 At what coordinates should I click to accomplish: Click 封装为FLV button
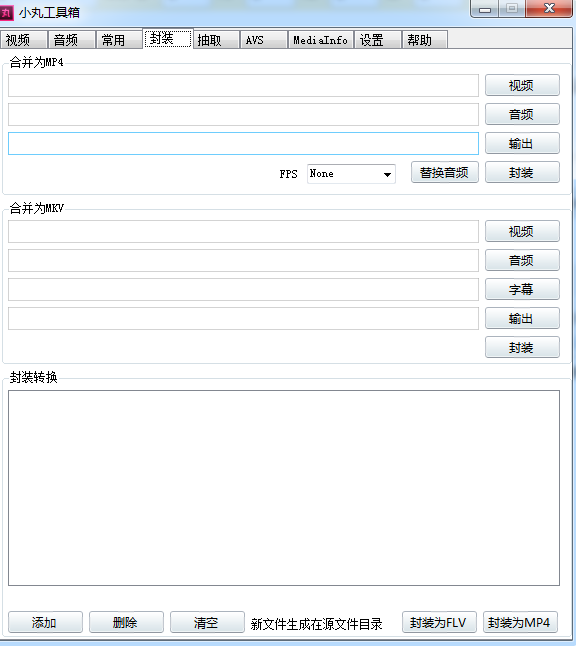(439, 622)
